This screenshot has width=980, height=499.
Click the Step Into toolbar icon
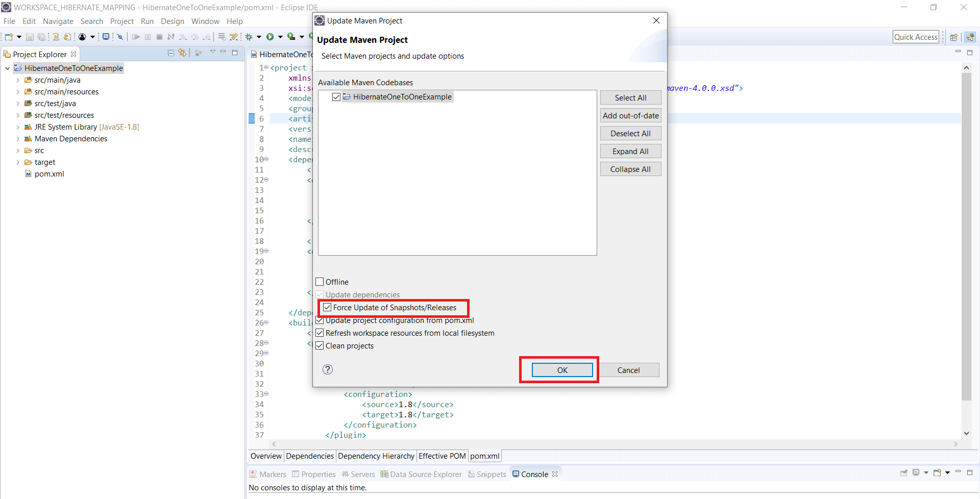point(183,37)
